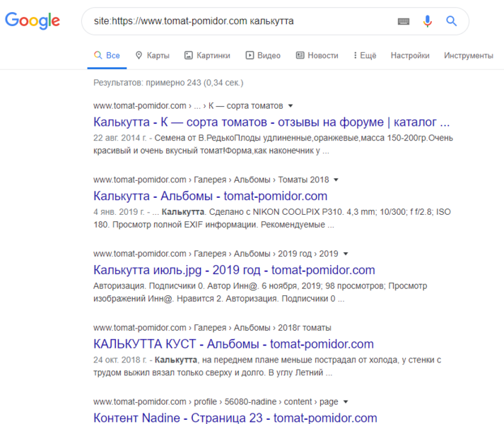Viewport: 504px width, 424px height.
Task: Click the Google logo
Action: (x=33, y=20)
